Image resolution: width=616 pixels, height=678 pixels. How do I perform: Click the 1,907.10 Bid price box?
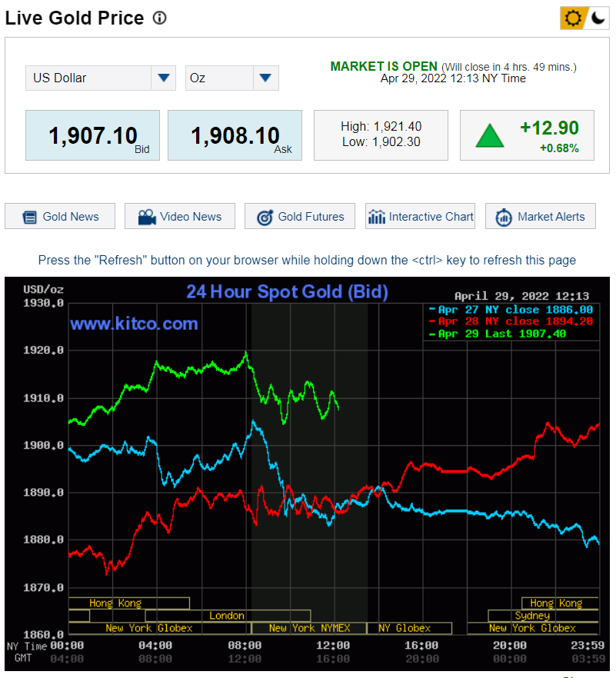92,135
